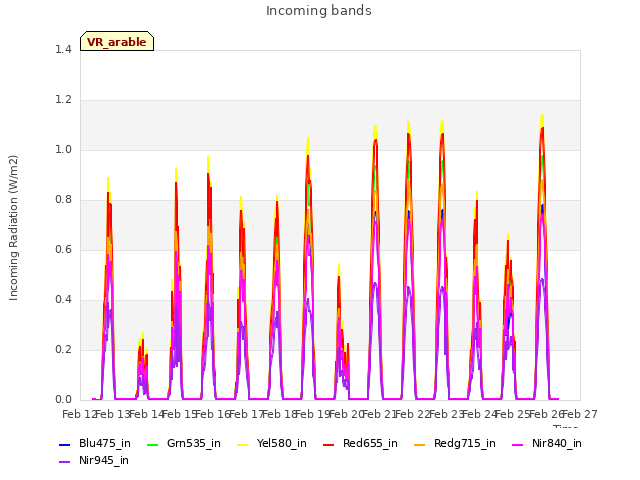Click the 0.4 y-axis tick label
This screenshot has width=640, height=480.
point(63,300)
